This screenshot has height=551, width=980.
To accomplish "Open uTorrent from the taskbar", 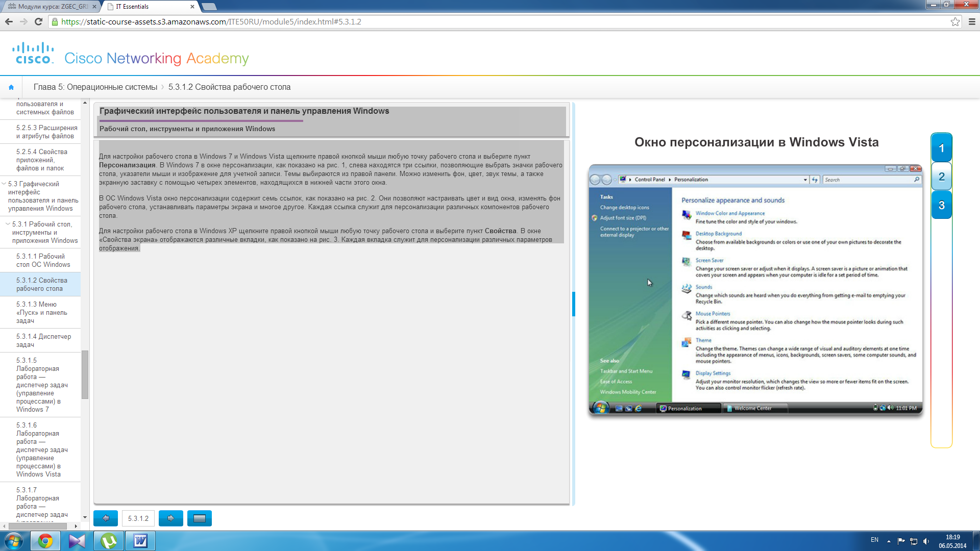I will 109,541.
